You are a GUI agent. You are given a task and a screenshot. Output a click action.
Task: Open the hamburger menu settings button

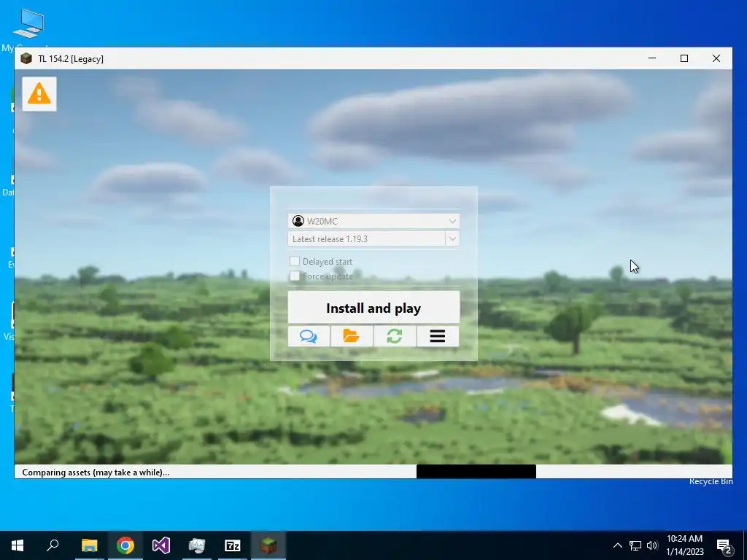438,336
